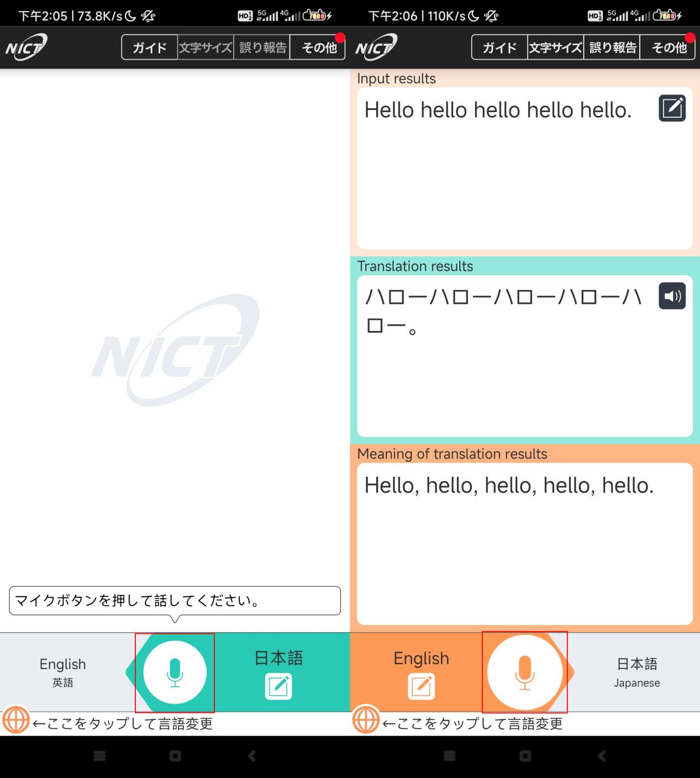Tap the マイクボタンを押して話してください hint bubble

click(x=175, y=601)
